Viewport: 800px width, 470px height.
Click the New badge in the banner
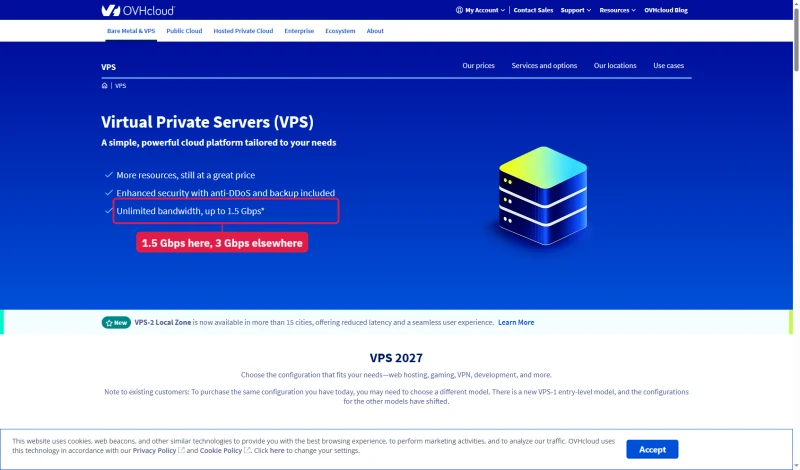pos(116,323)
